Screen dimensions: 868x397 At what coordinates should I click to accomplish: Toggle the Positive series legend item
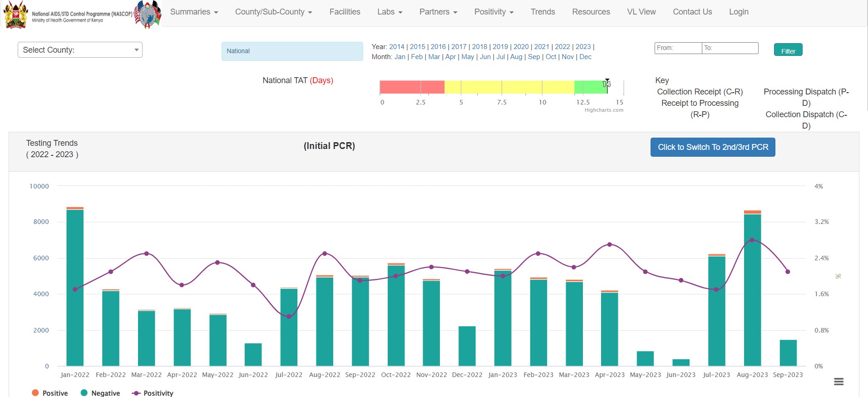click(50, 393)
